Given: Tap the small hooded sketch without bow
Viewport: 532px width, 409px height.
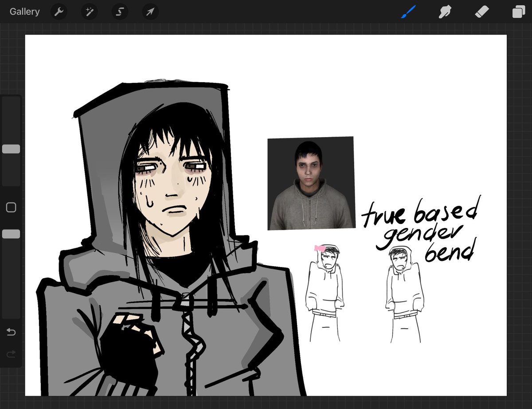Looking at the screenshot, I should point(404,294).
